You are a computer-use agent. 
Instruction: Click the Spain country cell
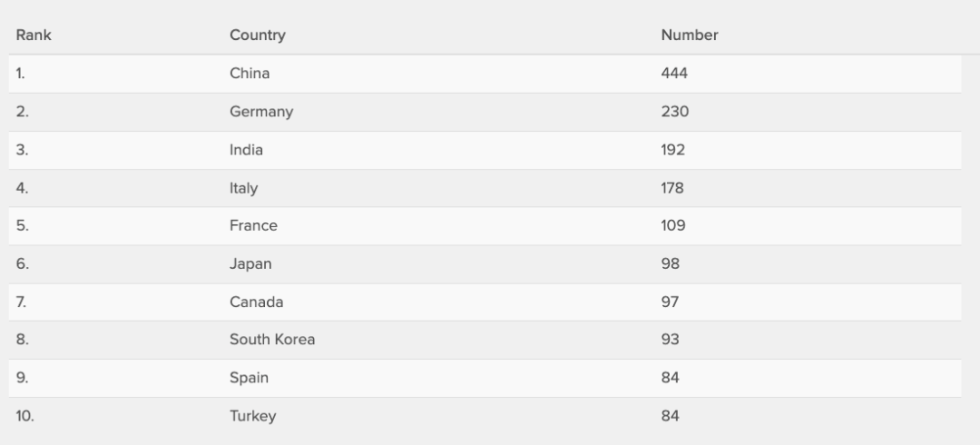click(249, 378)
